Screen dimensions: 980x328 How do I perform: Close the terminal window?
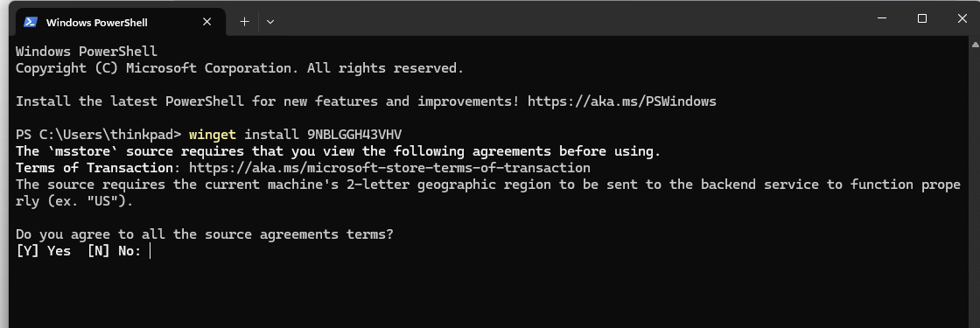point(962,18)
